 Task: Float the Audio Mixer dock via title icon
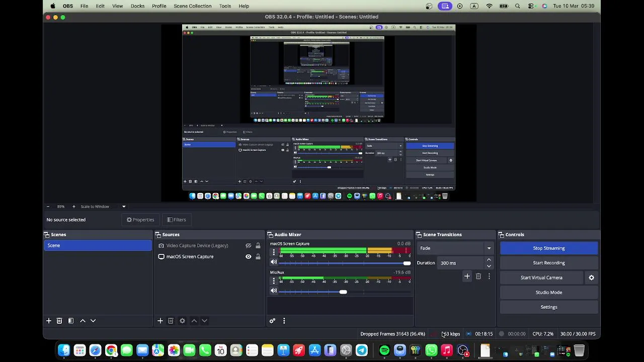270,235
